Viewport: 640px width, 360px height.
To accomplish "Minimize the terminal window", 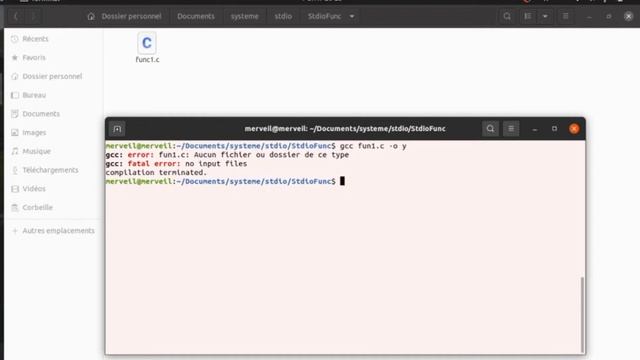I will (x=535, y=129).
